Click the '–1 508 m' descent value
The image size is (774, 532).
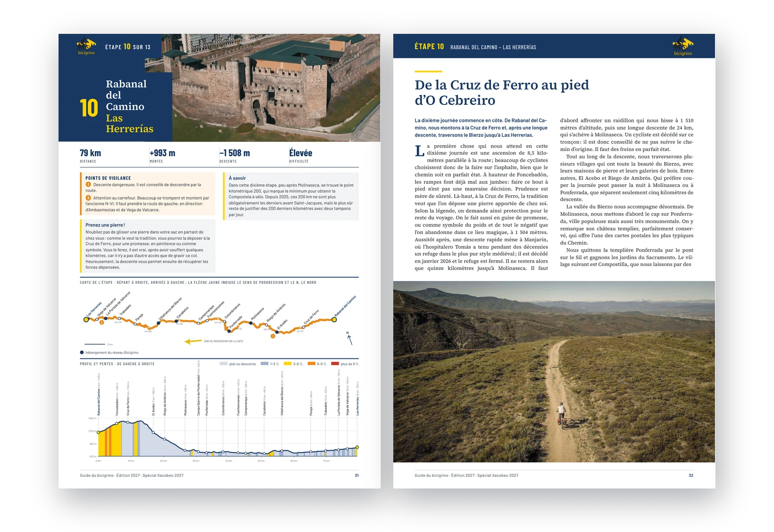click(x=235, y=153)
